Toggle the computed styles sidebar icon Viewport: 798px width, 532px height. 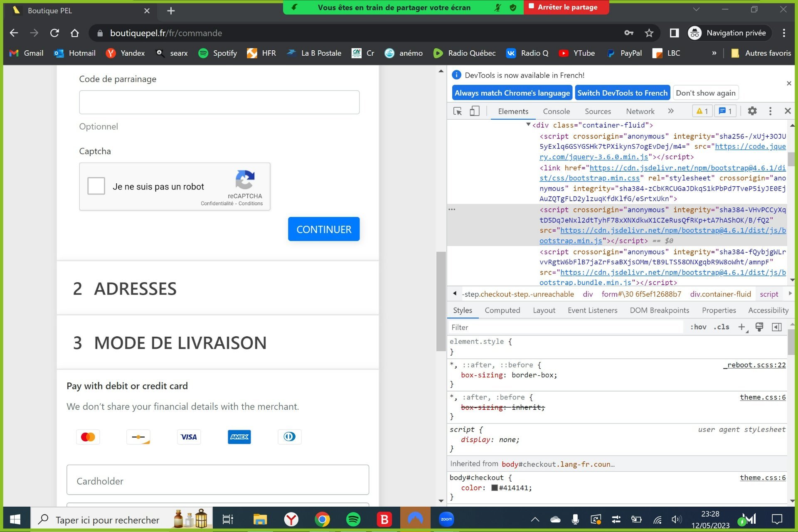776,327
